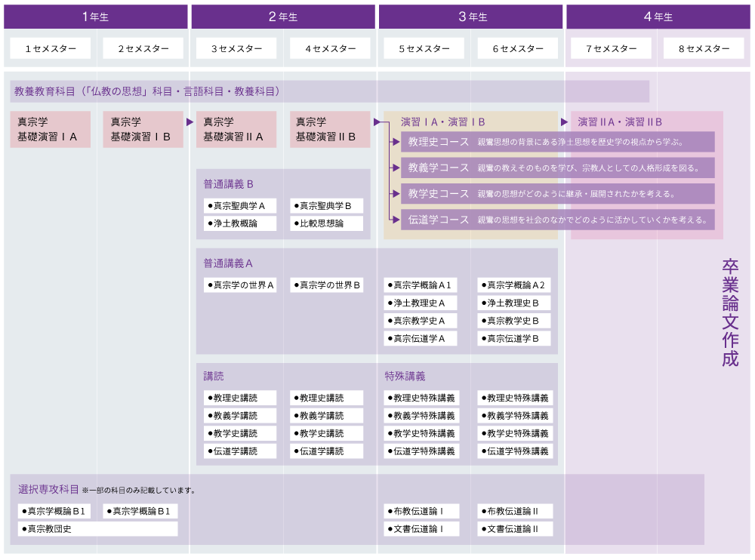Select the 3セメスター box
The height and width of the screenshot is (560, 755).
236,48
